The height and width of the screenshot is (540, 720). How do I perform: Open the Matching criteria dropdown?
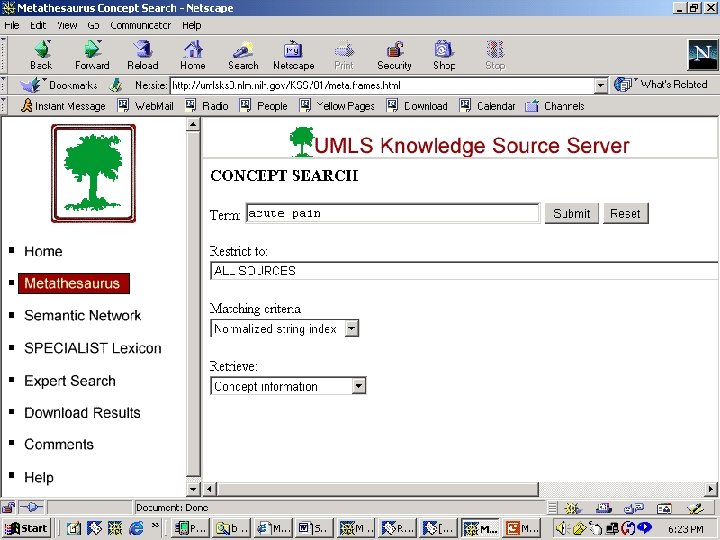[x=352, y=328]
